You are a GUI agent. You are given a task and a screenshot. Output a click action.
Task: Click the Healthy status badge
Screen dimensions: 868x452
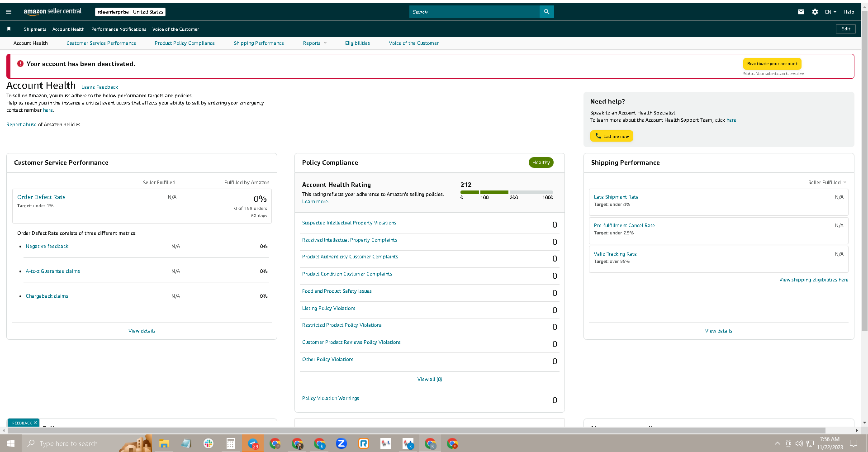541,162
